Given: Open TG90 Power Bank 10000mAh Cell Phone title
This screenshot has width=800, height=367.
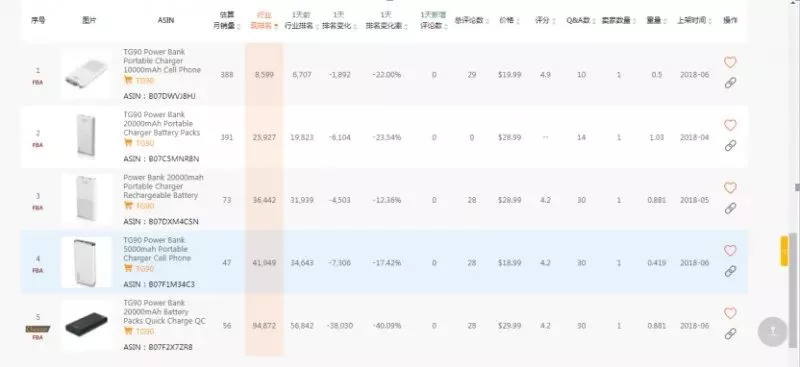Looking at the screenshot, I should click(x=162, y=61).
